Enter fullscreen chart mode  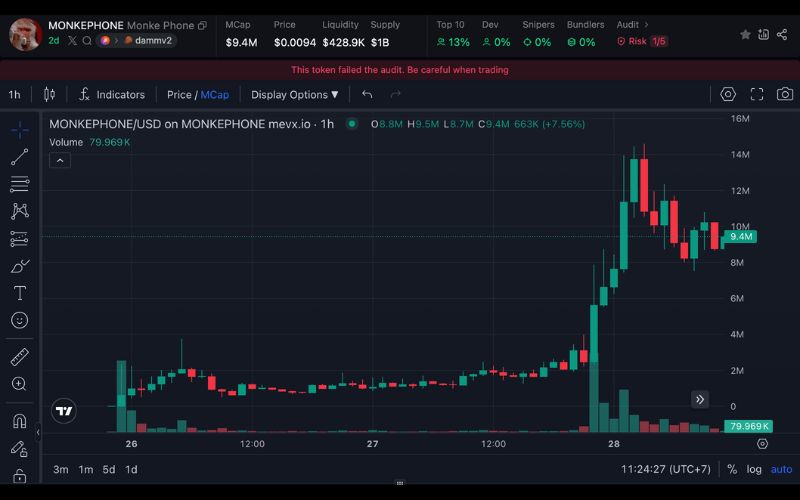coord(757,94)
